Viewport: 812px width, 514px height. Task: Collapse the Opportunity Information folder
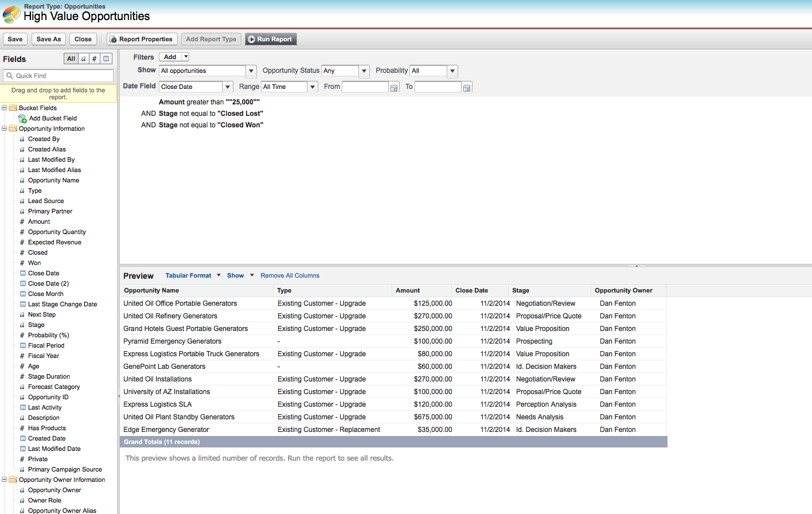coord(5,128)
